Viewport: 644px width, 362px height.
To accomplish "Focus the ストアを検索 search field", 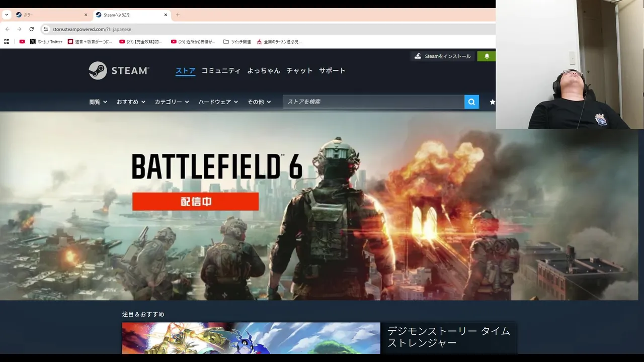I will click(x=373, y=102).
